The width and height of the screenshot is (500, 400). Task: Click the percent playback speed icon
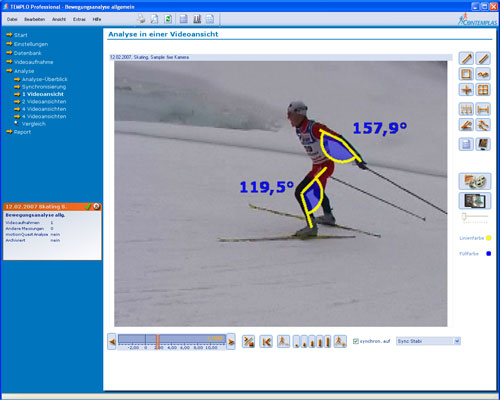pos(248,341)
